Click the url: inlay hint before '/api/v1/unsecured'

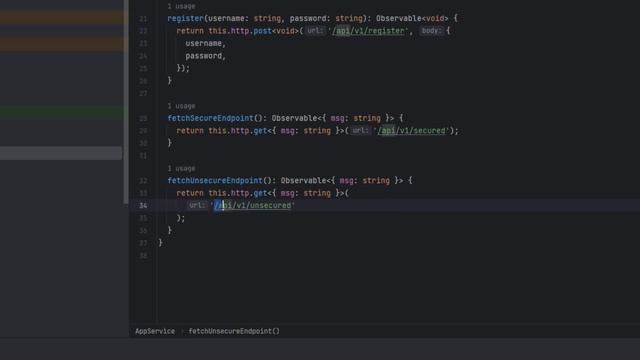point(197,205)
